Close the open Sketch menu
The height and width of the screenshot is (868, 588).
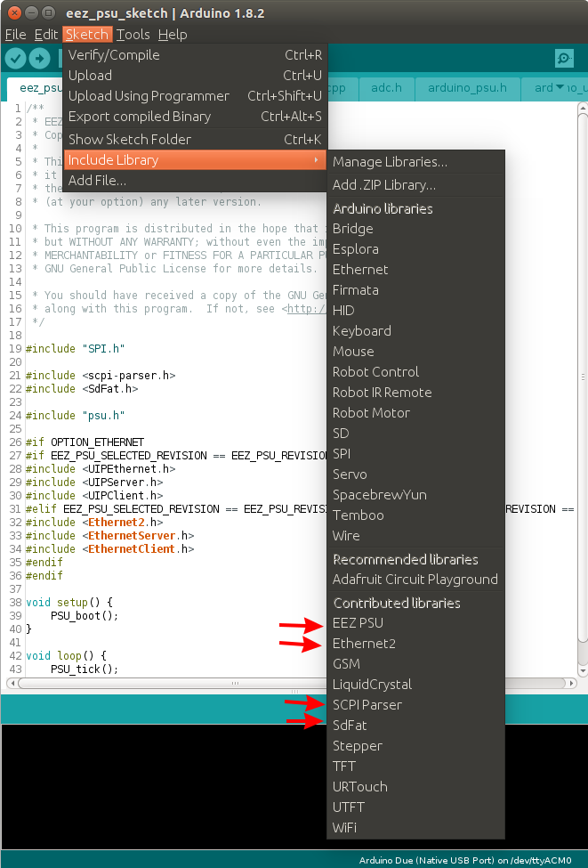click(x=87, y=35)
